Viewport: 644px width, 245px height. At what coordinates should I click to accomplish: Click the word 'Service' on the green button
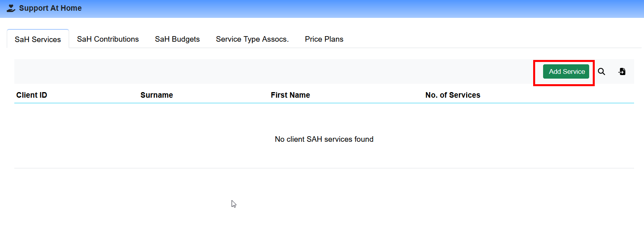(x=574, y=71)
